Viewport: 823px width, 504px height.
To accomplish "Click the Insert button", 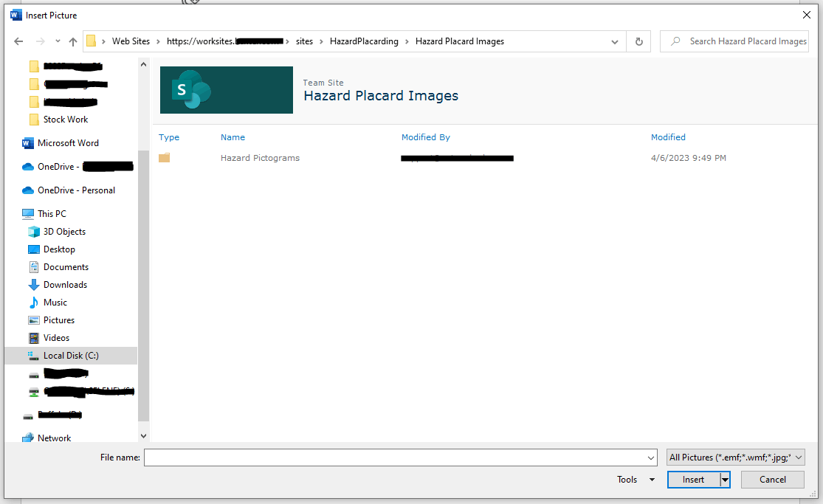I will [x=693, y=480].
